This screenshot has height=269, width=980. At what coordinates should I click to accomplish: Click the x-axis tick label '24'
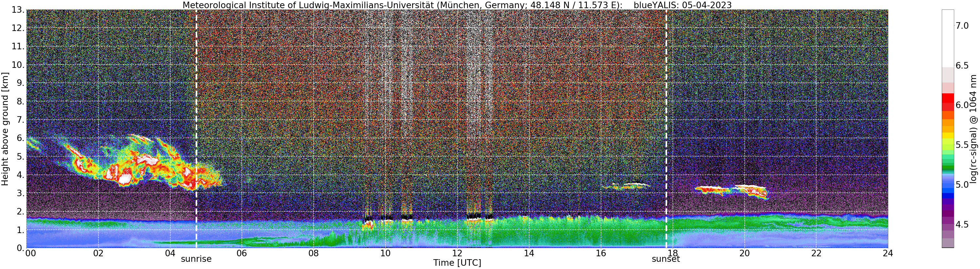(888, 253)
